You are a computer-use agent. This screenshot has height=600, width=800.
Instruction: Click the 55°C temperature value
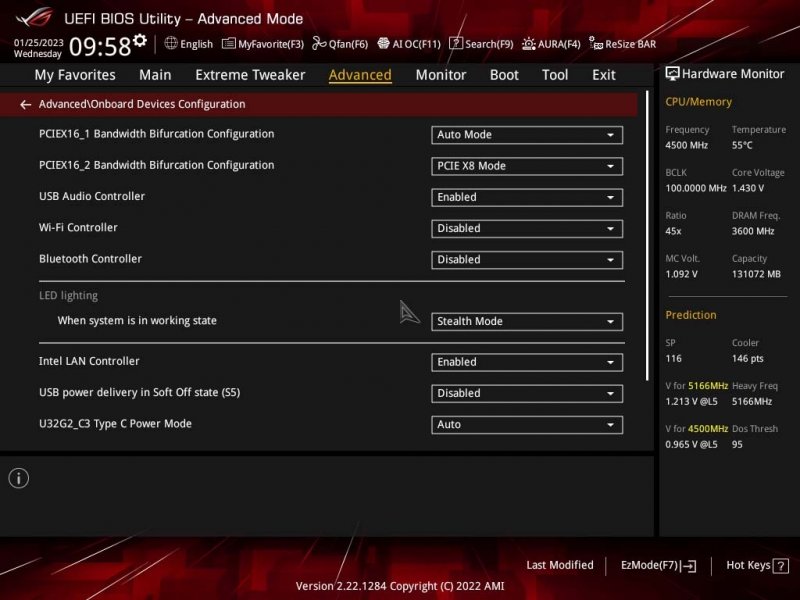coord(742,145)
